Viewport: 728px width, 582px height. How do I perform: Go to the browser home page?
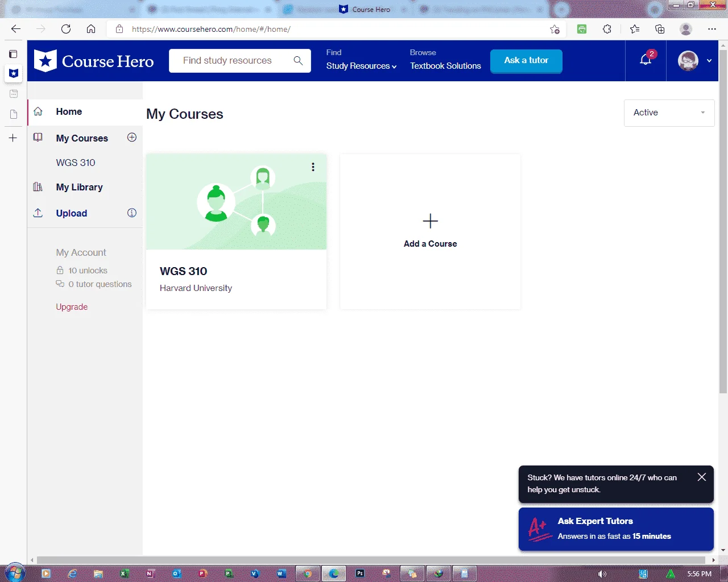[91, 29]
